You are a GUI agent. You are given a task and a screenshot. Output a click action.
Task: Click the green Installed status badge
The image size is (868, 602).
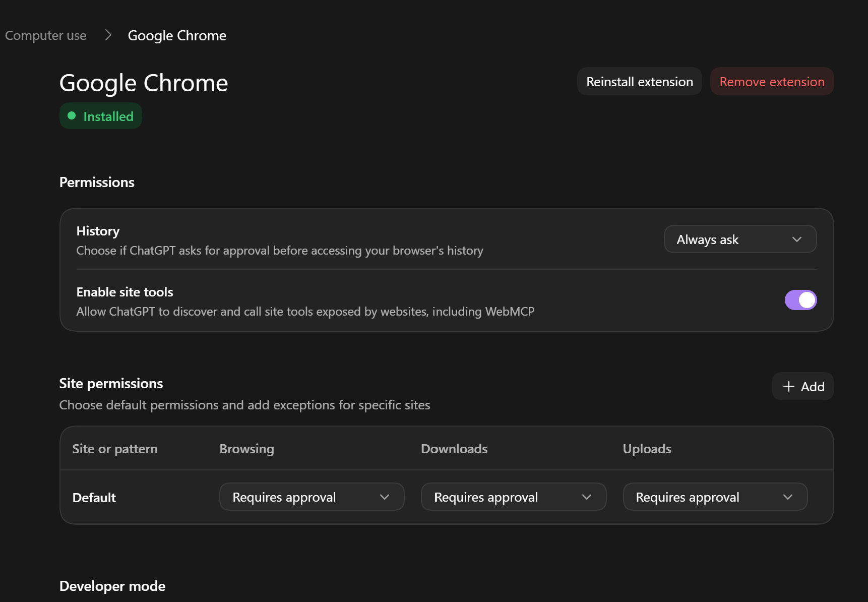[x=101, y=116]
